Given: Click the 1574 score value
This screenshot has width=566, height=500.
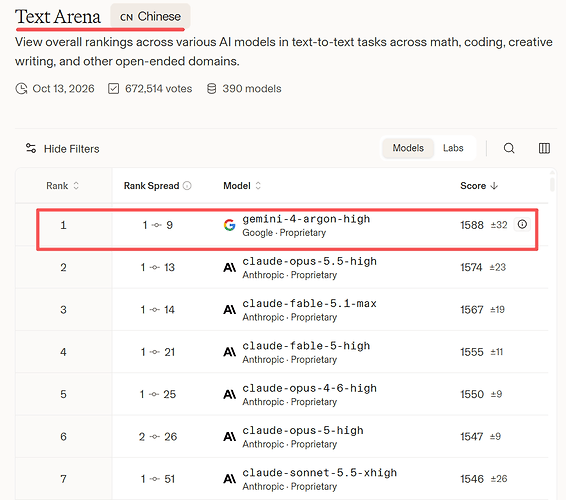Looking at the screenshot, I should click(x=471, y=268).
